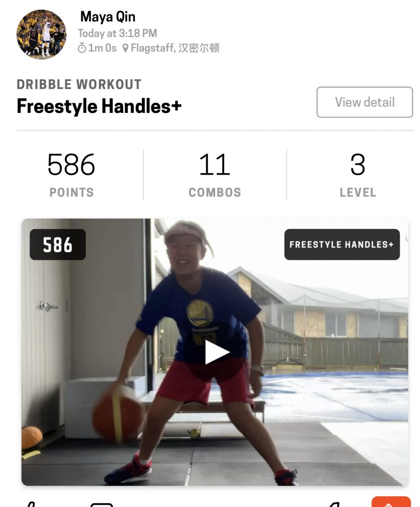Tap the DRIBBLE WORKOUT category label
This screenshot has width=420, height=507.
pyautogui.click(x=79, y=84)
